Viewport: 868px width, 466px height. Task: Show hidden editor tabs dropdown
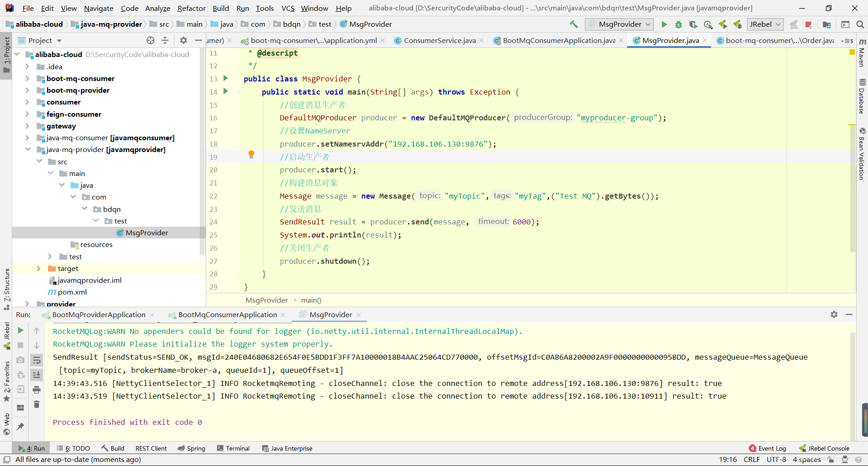coord(847,41)
